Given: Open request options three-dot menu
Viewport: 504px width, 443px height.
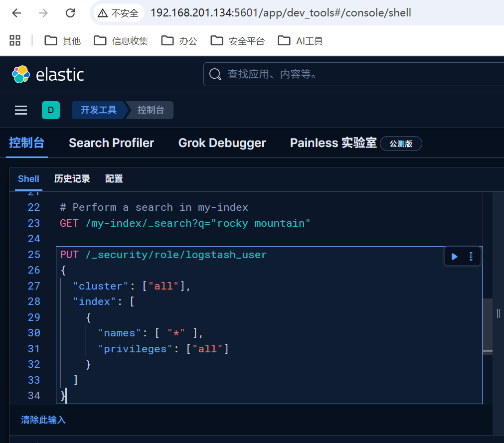Looking at the screenshot, I should pos(471,257).
